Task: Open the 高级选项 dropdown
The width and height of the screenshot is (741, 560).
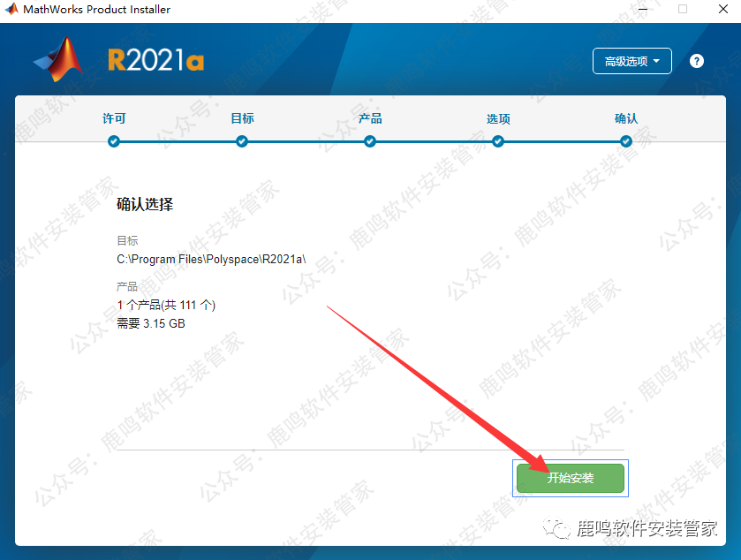Action: [631, 61]
